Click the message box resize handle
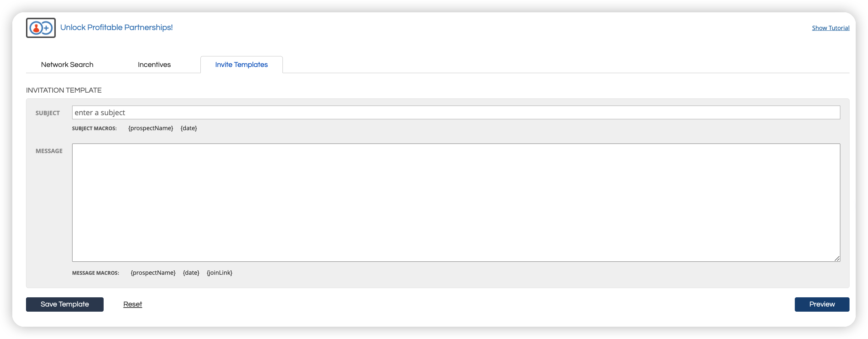 pyautogui.click(x=837, y=258)
